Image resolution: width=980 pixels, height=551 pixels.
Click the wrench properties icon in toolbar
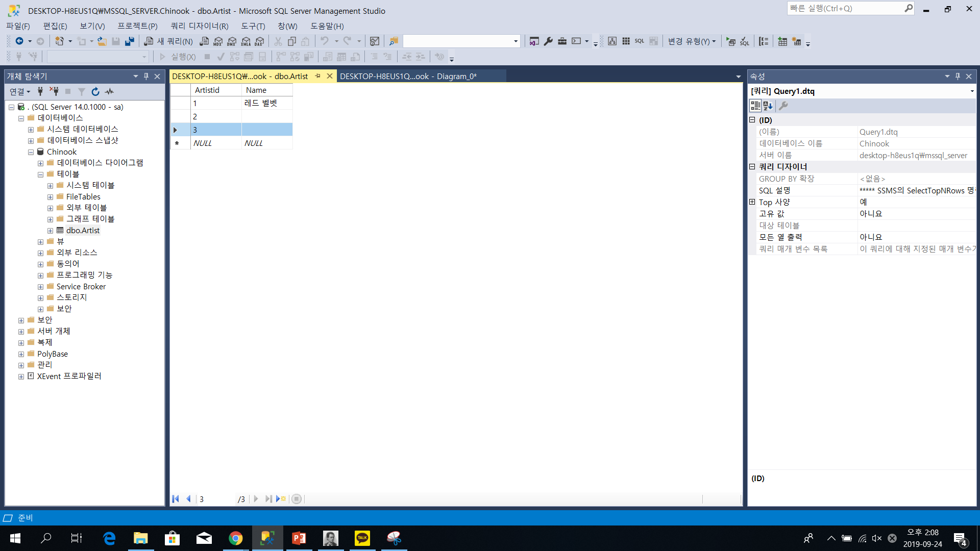tap(548, 41)
